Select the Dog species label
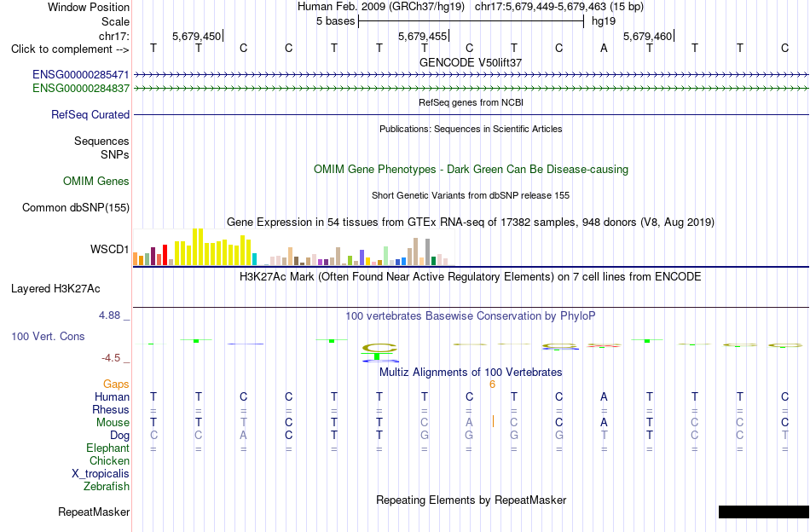The image size is (810, 532). pos(119,436)
